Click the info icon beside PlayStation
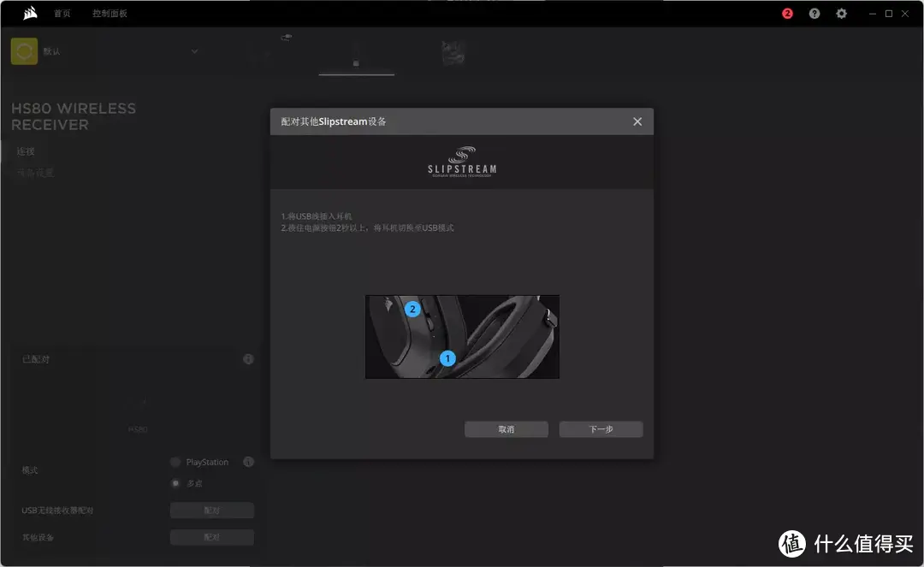This screenshot has width=924, height=567. coord(248,462)
